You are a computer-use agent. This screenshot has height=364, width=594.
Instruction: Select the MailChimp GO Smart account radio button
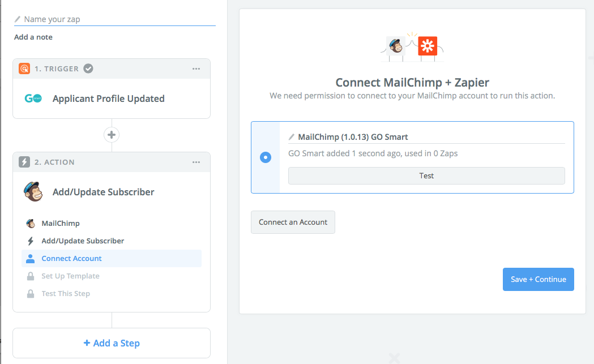pyautogui.click(x=266, y=157)
